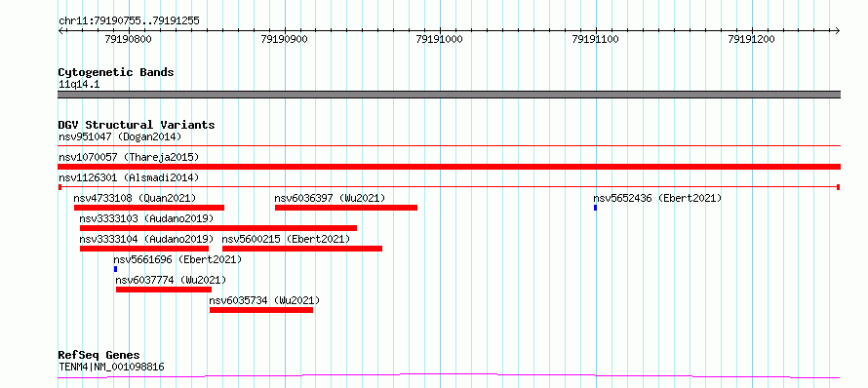This screenshot has width=868, height=388.
Task: Click the Cytogenetic Bands track title
Action: click(x=116, y=72)
